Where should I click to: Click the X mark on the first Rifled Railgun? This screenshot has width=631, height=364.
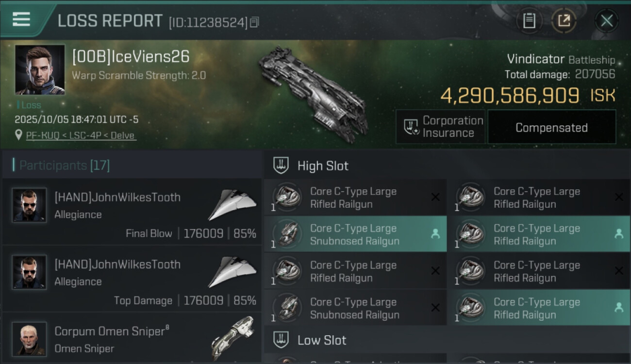(x=435, y=197)
